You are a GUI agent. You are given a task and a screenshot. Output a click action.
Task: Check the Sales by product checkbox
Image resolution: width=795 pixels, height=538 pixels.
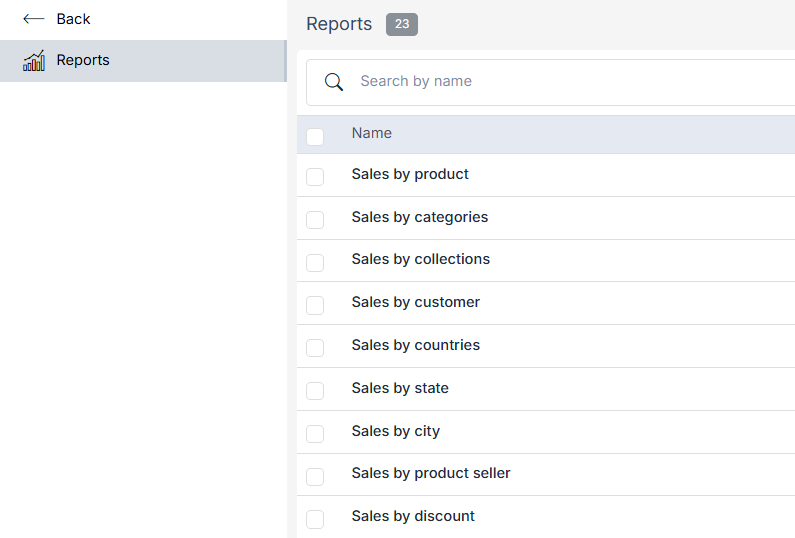pyautogui.click(x=315, y=177)
